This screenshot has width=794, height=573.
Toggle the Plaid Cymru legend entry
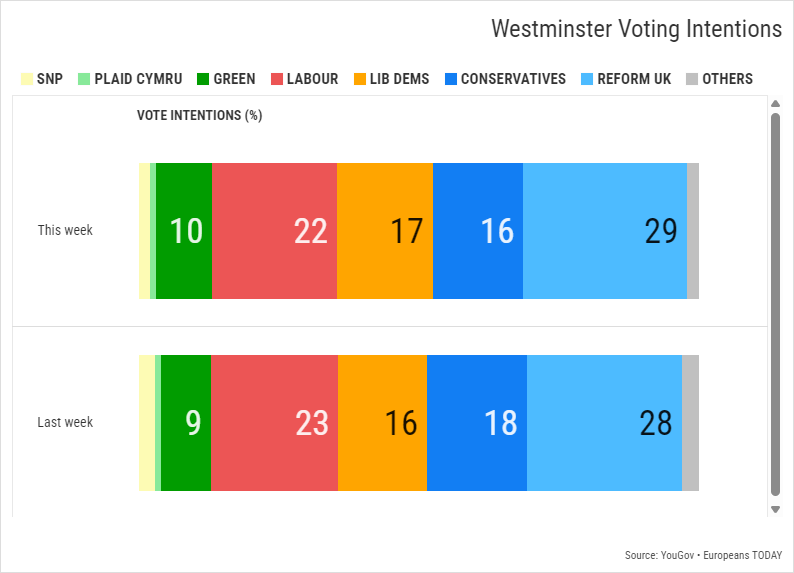coord(130,79)
